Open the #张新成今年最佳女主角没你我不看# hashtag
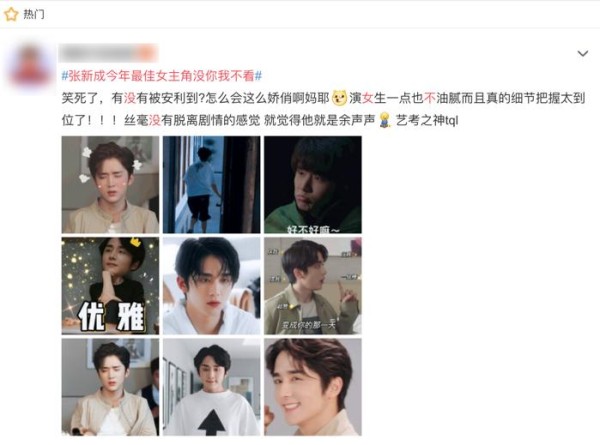The width and height of the screenshot is (600, 445). [x=162, y=76]
